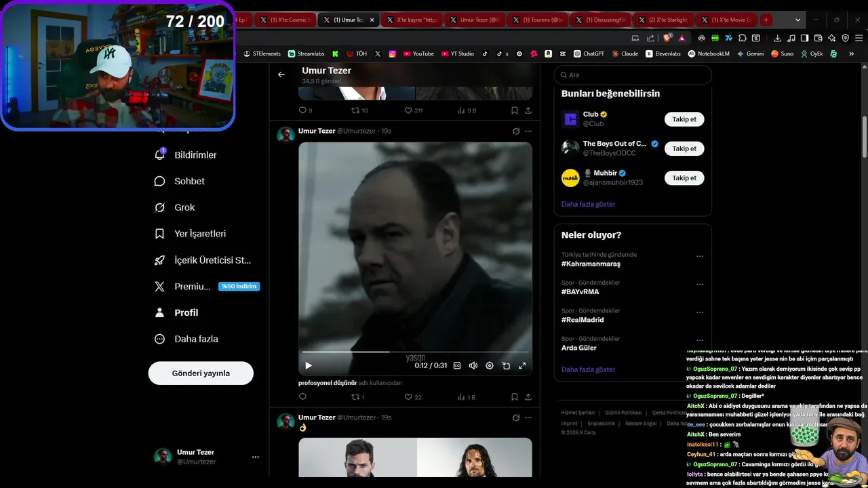This screenshot has width=868, height=488.
Task: Open Grok actions on the video post
Action: pos(516,131)
